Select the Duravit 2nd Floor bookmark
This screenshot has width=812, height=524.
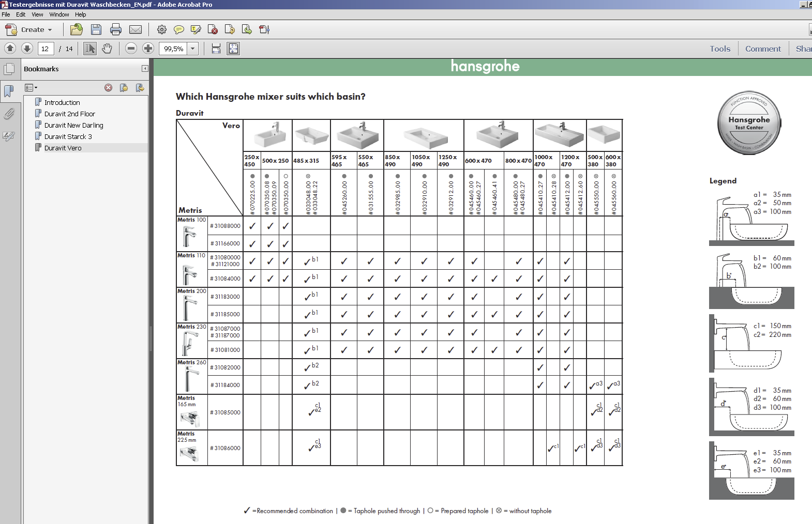point(70,114)
